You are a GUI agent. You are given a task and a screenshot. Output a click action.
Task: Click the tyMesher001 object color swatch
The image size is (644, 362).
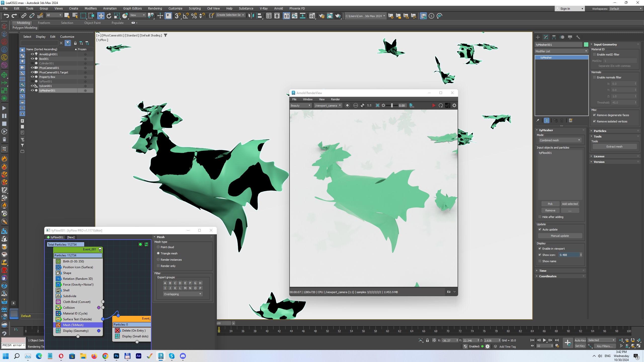pyautogui.click(x=586, y=45)
